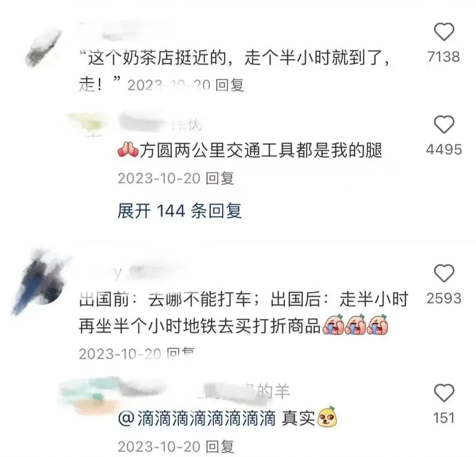The width and height of the screenshot is (476, 457).
Task: Reply to the 出国前 comment
Action: (181, 354)
